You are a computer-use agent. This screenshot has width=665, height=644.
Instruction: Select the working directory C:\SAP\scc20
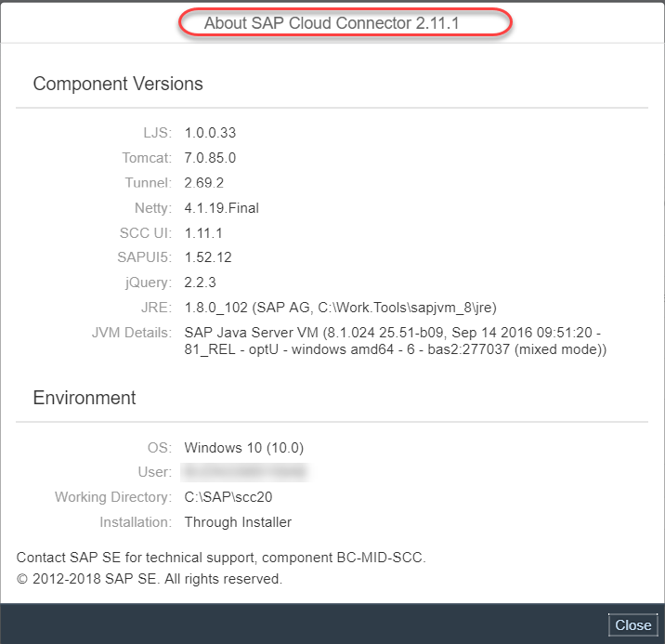[228, 497]
